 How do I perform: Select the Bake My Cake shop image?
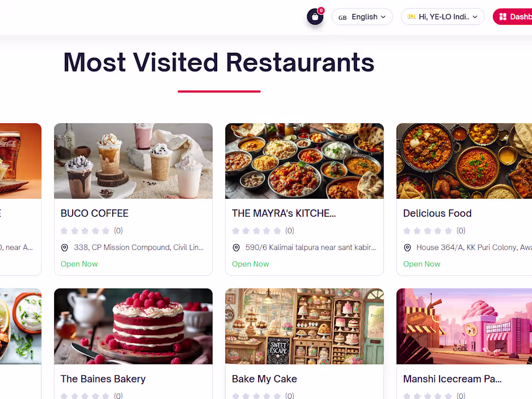click(304, 326)
